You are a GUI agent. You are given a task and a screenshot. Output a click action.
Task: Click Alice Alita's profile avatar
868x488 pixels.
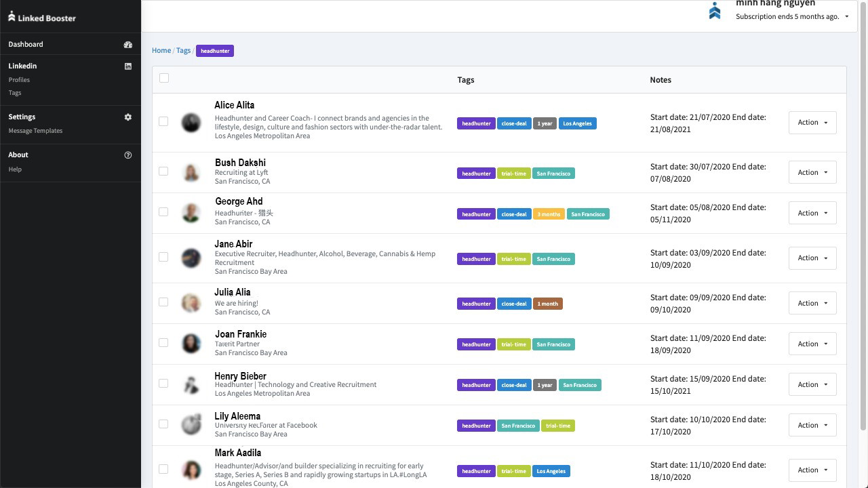point(191,123)
